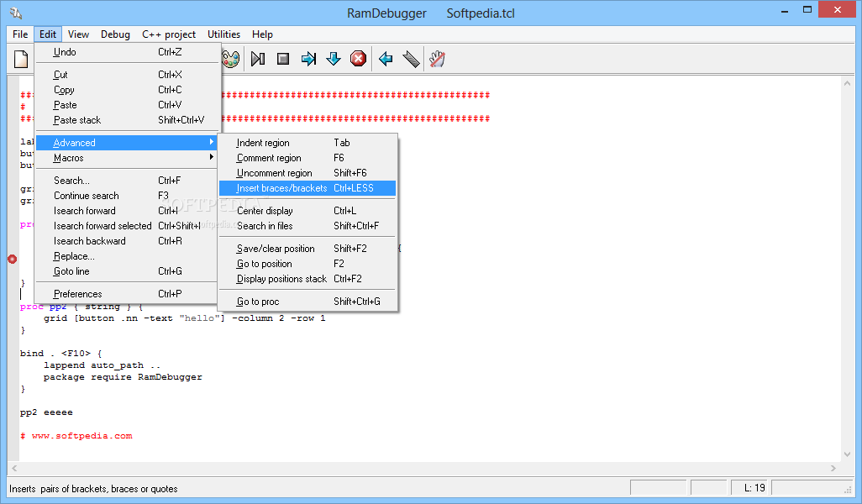Choose Paste (Ctrl+V) entry
The image size is (862, 504).
[x=126, y=105]
